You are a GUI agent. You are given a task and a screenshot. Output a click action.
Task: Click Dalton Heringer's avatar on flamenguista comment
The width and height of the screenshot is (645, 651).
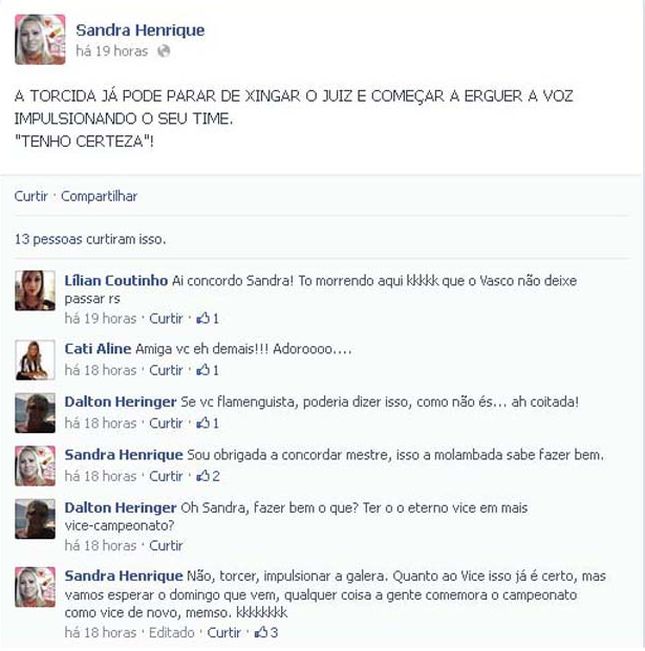point(35,413)
